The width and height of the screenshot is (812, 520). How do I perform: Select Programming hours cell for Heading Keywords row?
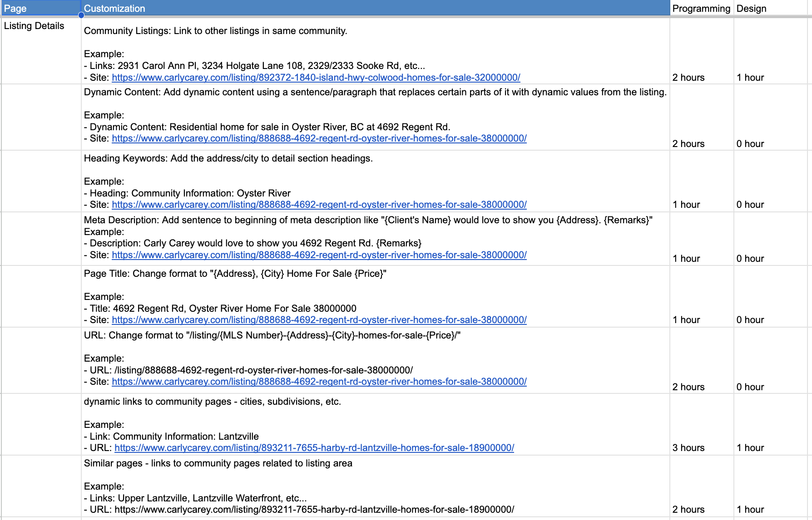click(701, 182)
